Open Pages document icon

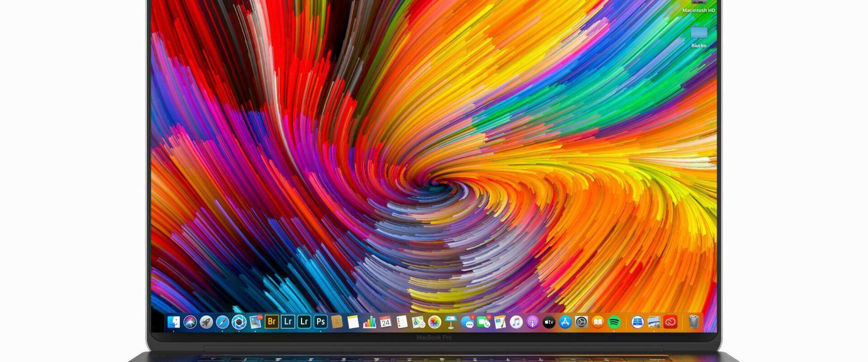(x=500, y=322)
